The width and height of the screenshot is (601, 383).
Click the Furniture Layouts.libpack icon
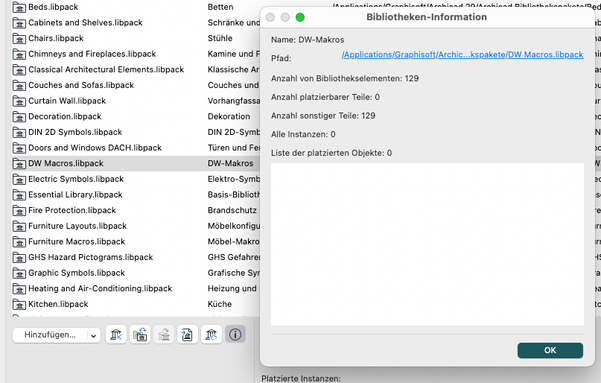(x=19, y=226)
